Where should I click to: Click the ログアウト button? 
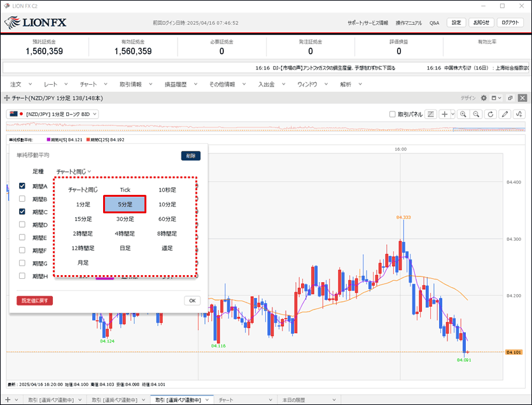point(510,22)
